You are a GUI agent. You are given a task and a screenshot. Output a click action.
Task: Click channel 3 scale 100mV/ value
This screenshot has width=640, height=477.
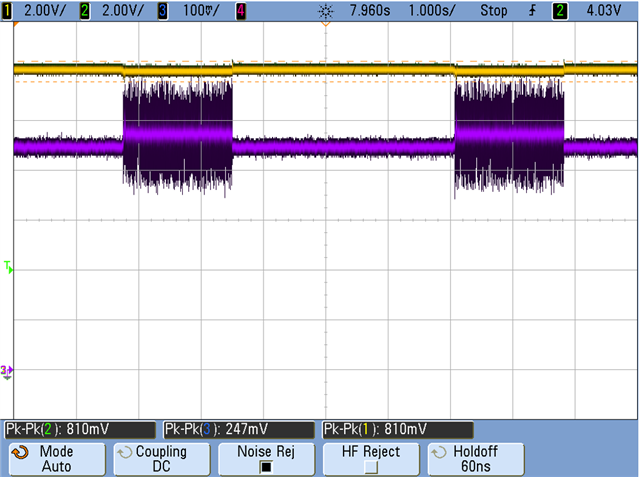tap(201, 11)
